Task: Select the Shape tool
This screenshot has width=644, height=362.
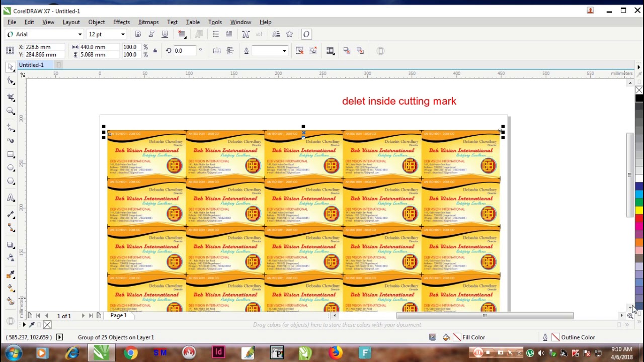Action: click(11, 80)
